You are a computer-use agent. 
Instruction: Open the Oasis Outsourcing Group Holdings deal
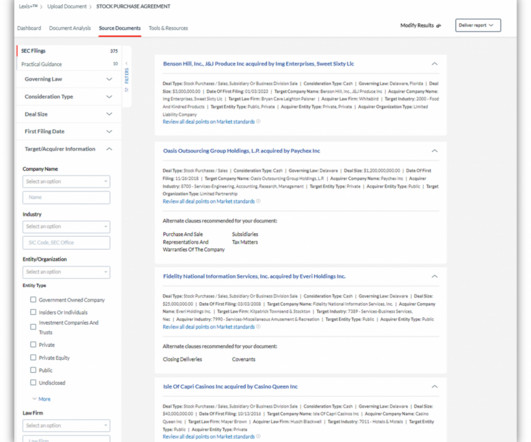point(241,151)
